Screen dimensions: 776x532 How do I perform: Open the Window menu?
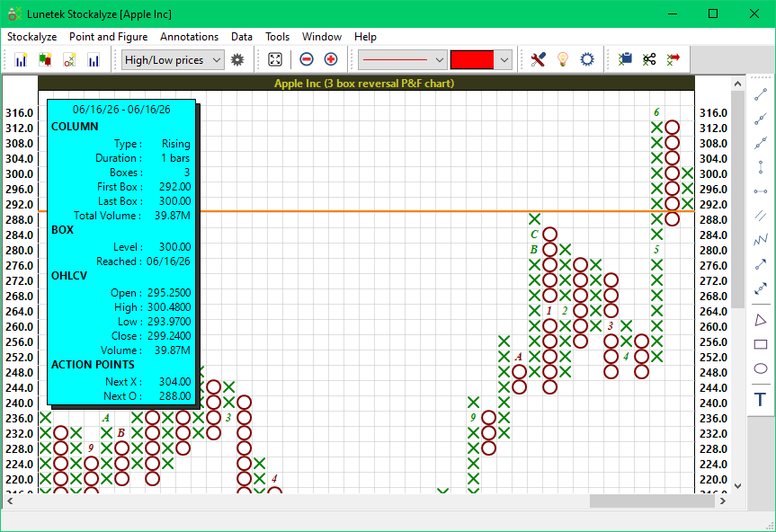pyautogui.click(x=322, y=37)
